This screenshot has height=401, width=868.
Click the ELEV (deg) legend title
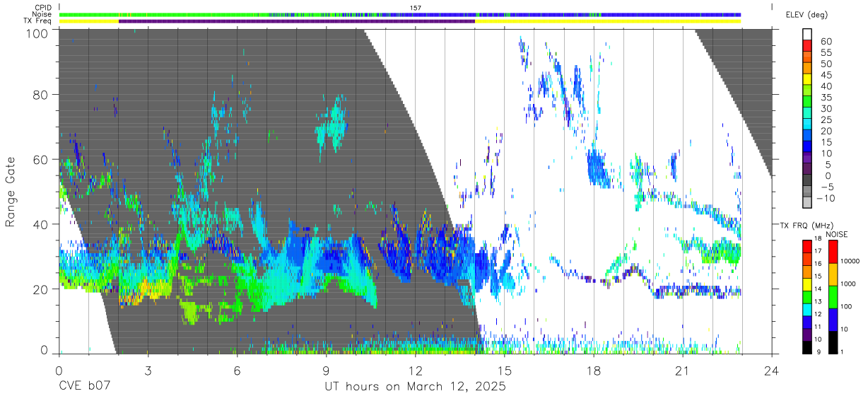coord(807,15)
